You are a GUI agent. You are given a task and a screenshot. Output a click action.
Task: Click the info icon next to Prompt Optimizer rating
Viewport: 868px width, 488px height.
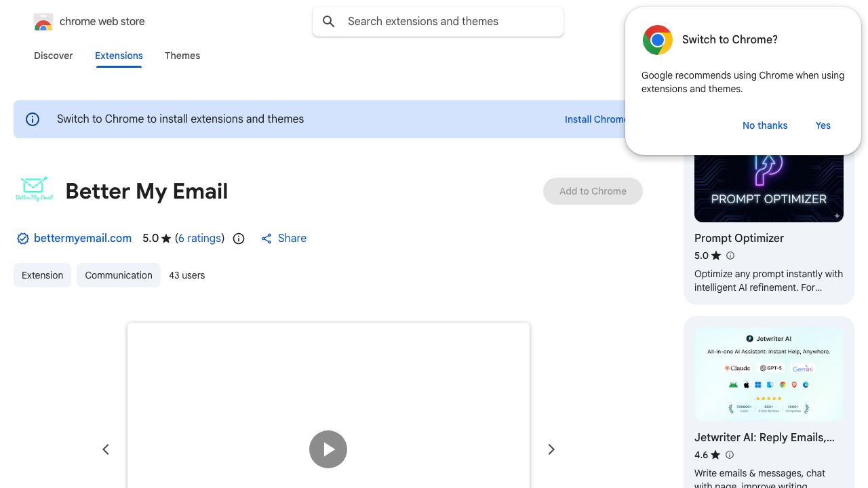(x=730, y=256)
